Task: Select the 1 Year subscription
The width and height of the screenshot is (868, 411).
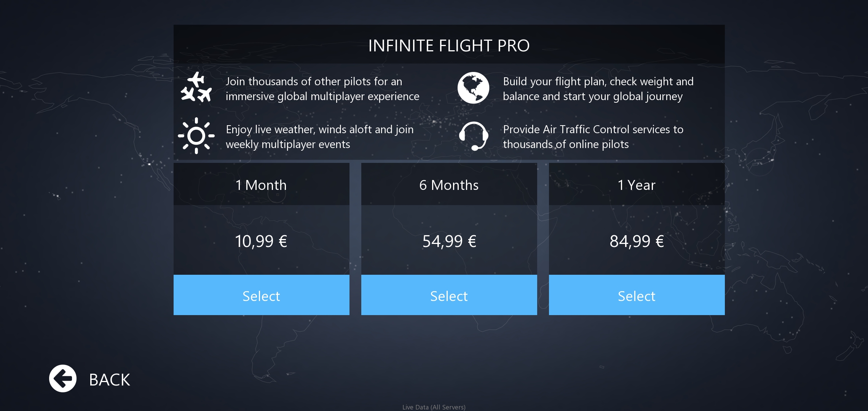Action: (637, 295)
